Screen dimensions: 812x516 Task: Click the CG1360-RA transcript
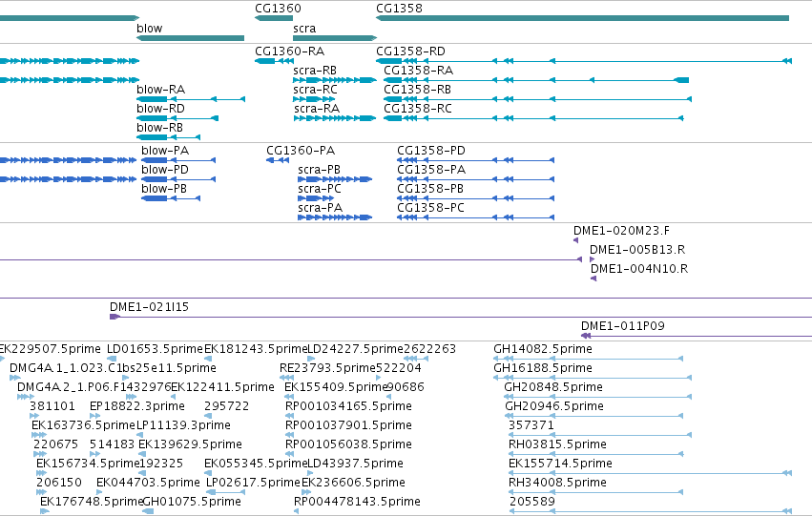click(x=274, y=61)
